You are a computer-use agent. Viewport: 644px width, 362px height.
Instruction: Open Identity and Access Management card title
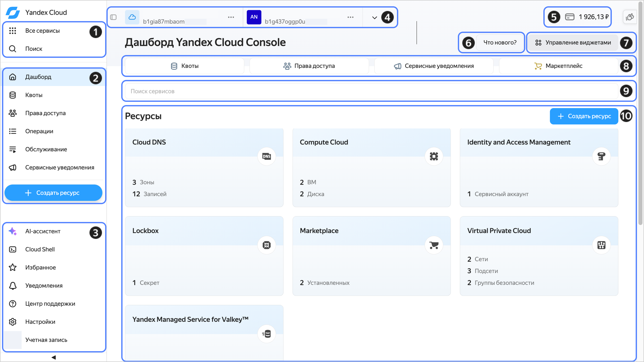coord(519,142)
